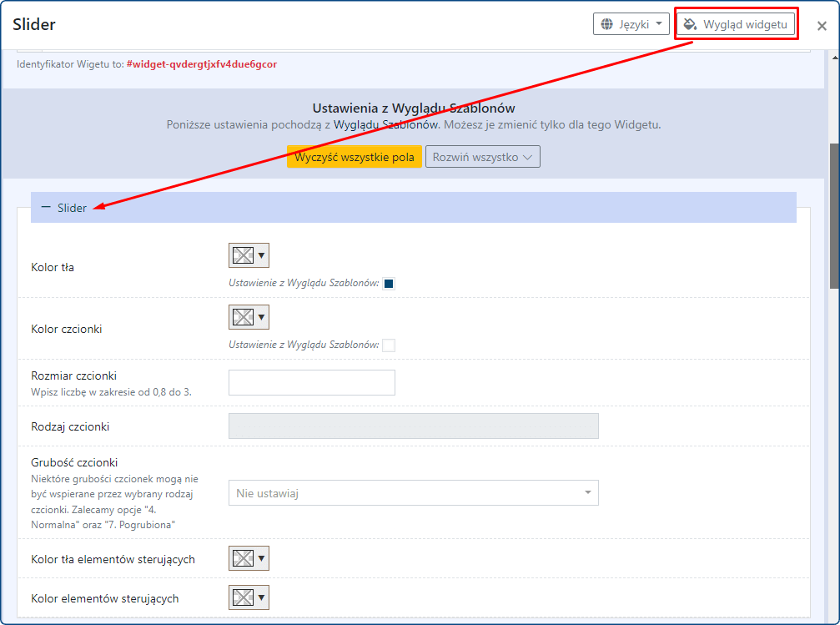The width and height of the screenshot is (840, 625).
Task: Click the paint bucket icon in Wygląd widgetu
Action: pos(690,24)
